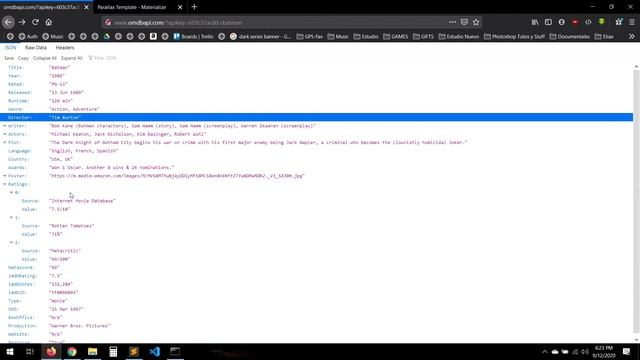This screenshot has width=640, height=360.
Task: Click the red extension icon in toolbar
Action: (575, 22)
